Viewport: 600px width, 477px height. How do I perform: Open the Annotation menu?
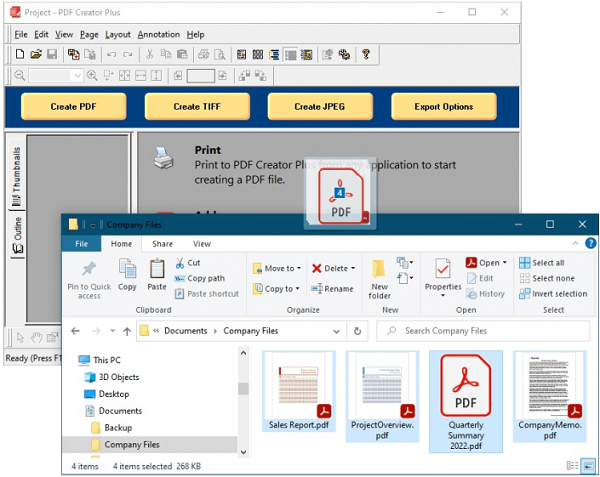coord(158,34)
